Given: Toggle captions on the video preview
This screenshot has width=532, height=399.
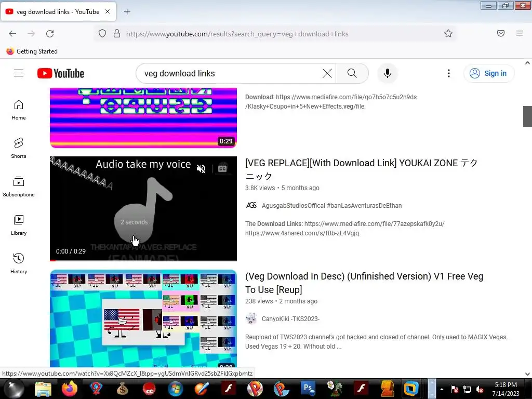Looking at the screenshot, I should (222, 169).
